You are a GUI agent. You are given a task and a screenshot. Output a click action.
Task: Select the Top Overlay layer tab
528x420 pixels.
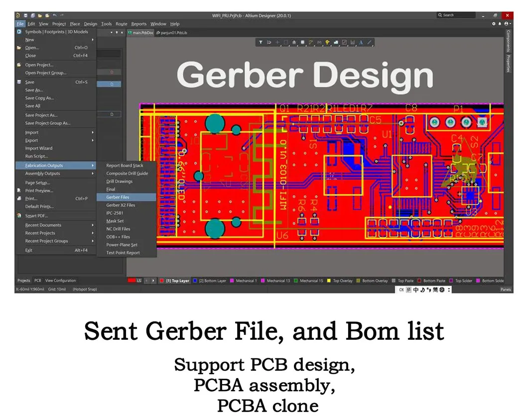[x=342, y=281]
